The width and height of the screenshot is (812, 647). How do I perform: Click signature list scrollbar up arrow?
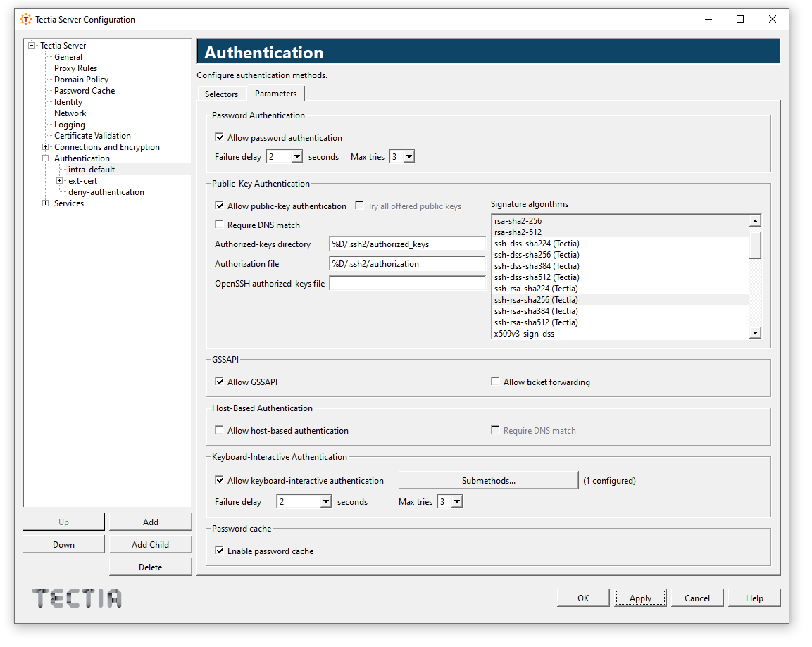tap(756, 221)
